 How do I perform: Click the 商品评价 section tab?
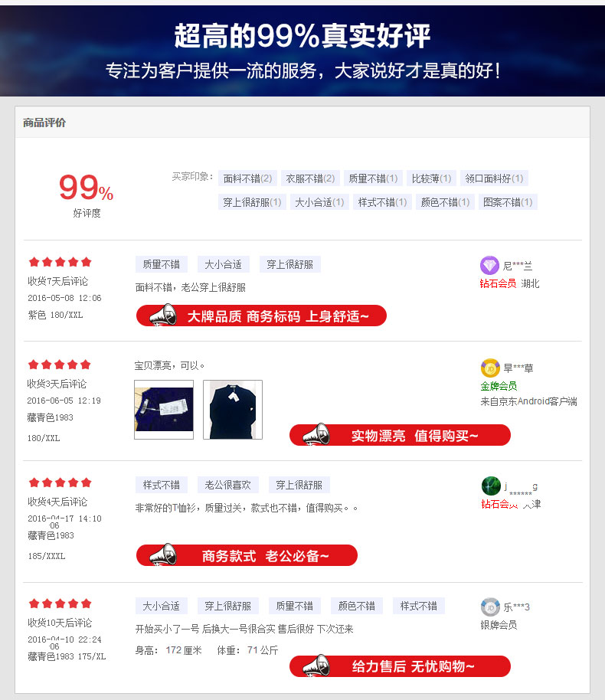click(44, 123)
